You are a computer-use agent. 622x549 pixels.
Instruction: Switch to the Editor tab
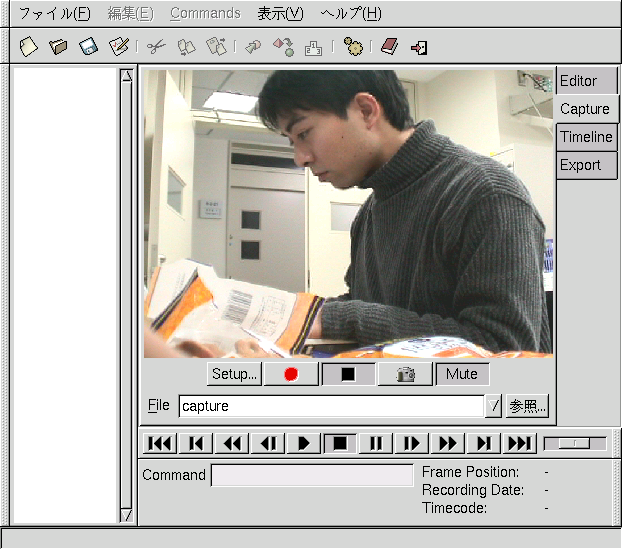point(587,81)
